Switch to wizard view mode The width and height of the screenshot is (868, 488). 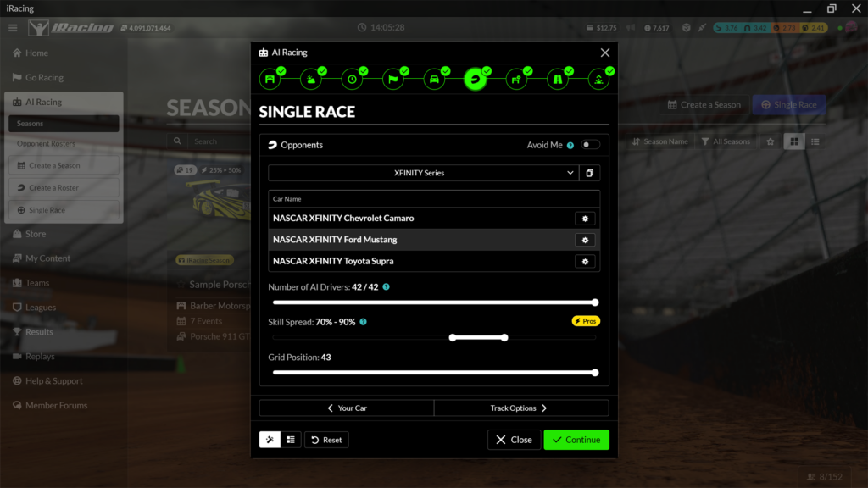[270, 440]
